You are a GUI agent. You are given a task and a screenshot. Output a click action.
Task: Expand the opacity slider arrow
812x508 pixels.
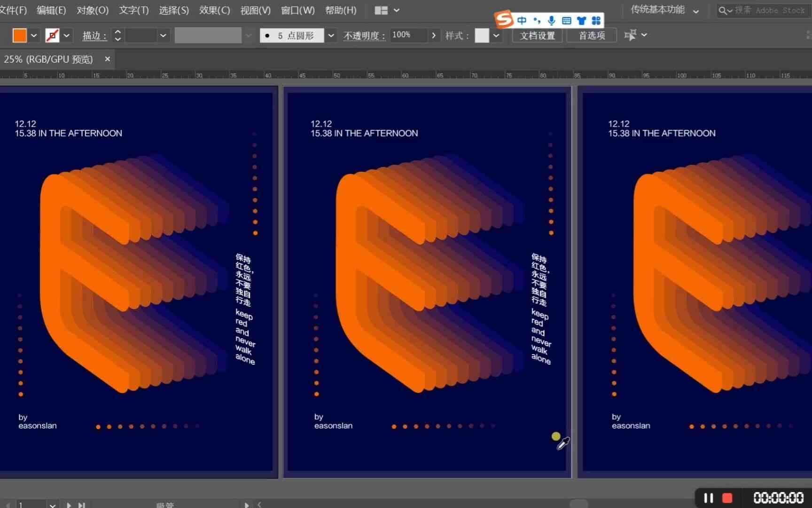[434, 35]
